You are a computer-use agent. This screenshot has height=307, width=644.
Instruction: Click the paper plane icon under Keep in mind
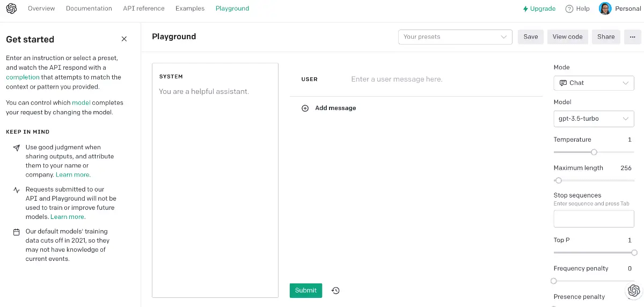tap(17, 148)
